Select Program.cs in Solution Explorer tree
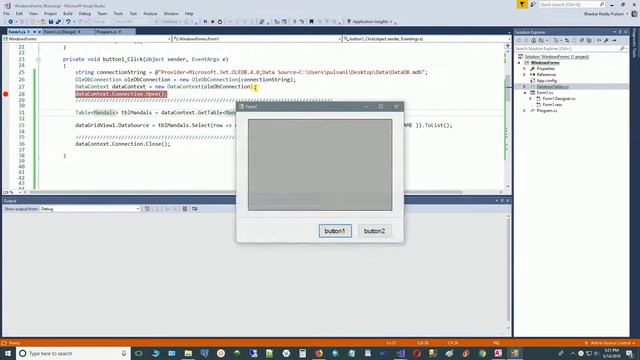This screenshot has width=640, height=360. (x=547, y=111)
